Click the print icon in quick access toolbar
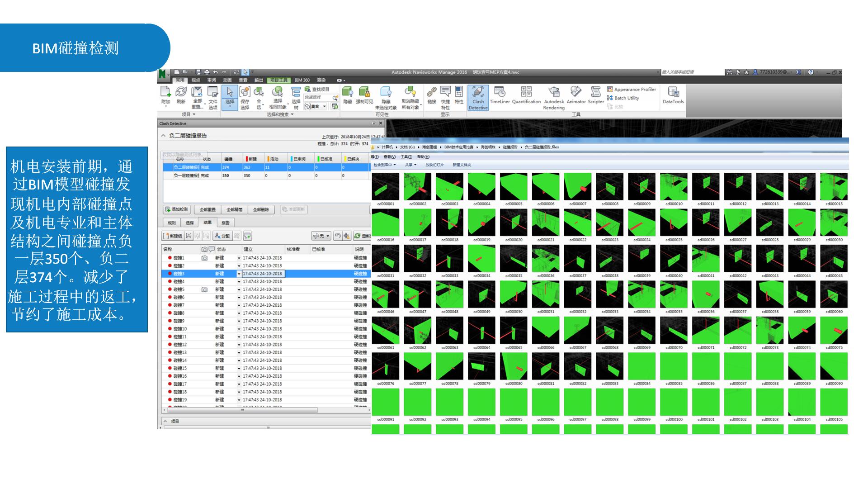Viewport: 868px width, 488px height. pos(207,72)
